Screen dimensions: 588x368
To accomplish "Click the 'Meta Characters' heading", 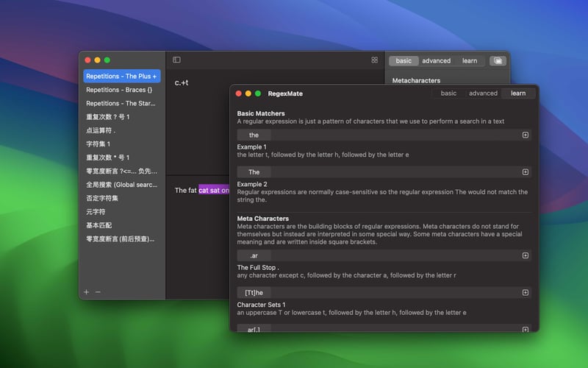I will pos(263,219).
